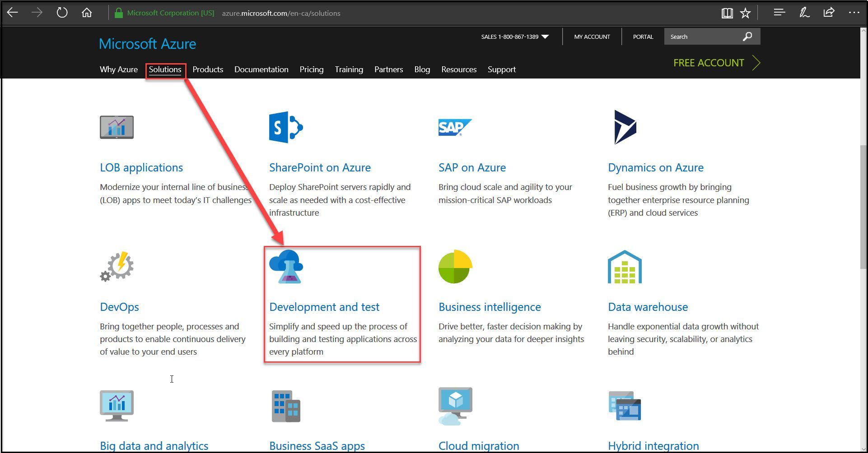Open the SALES phone number dropdown

546,37
